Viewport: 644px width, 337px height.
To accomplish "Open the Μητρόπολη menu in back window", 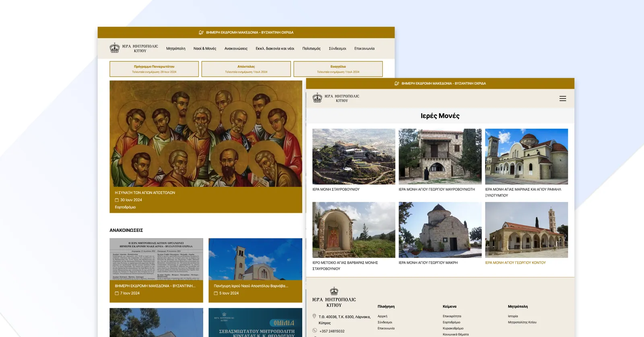I will click(176, 49).
